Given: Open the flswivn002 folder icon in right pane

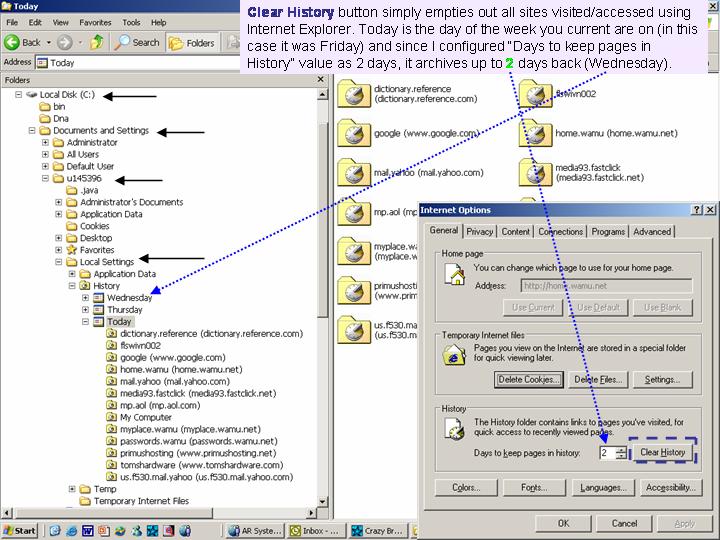Looking at the screenshot, I should pyautogui.click(x=535, y=93).
